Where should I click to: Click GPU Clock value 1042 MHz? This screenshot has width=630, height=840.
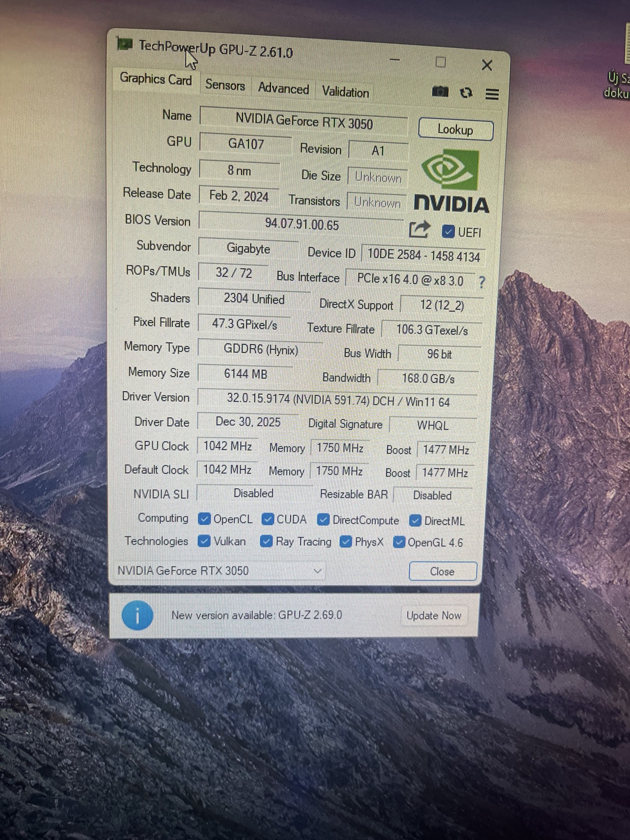(227, 446)
